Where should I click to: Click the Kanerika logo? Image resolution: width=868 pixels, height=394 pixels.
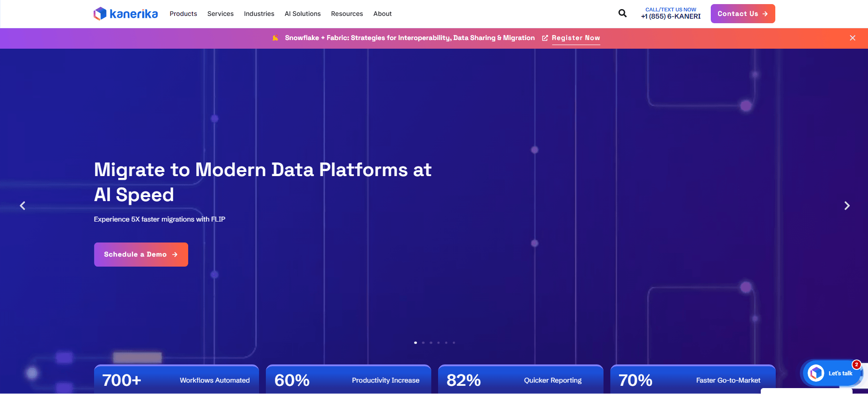[x=126, y=14]
